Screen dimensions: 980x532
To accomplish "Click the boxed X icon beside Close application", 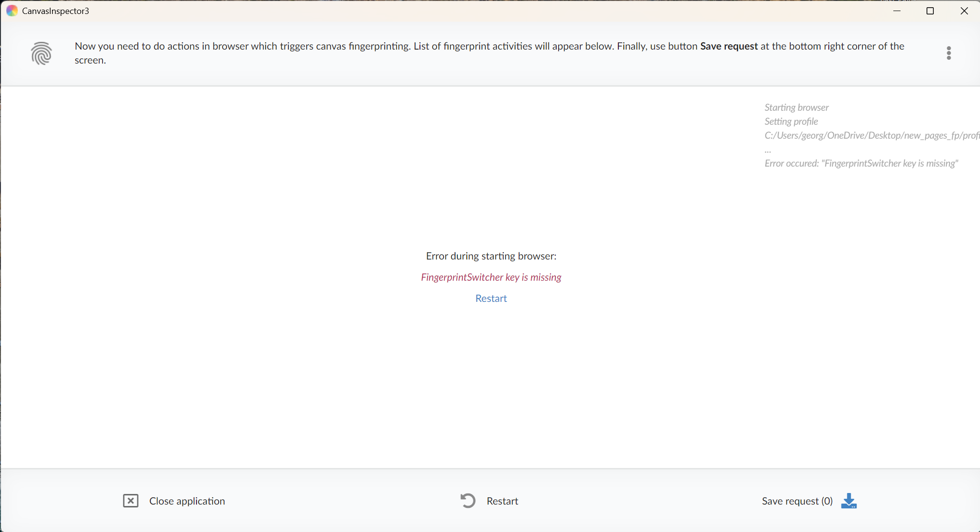I will 130,501.
